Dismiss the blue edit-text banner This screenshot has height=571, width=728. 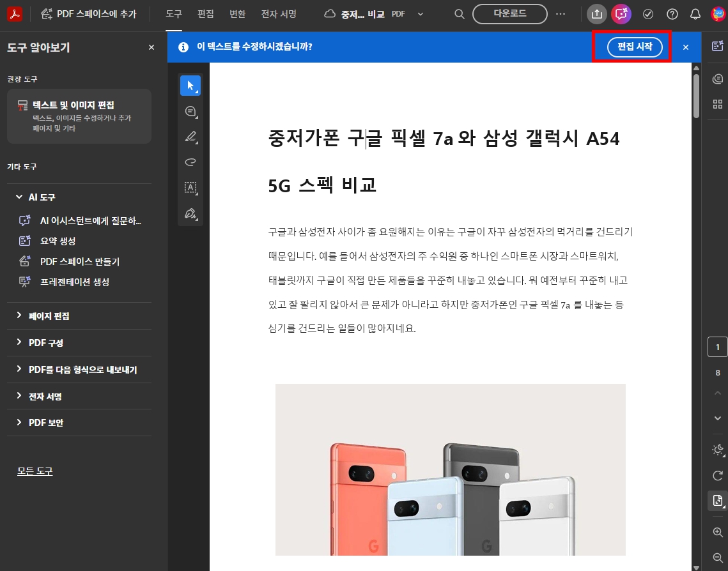tap(685, 47)
